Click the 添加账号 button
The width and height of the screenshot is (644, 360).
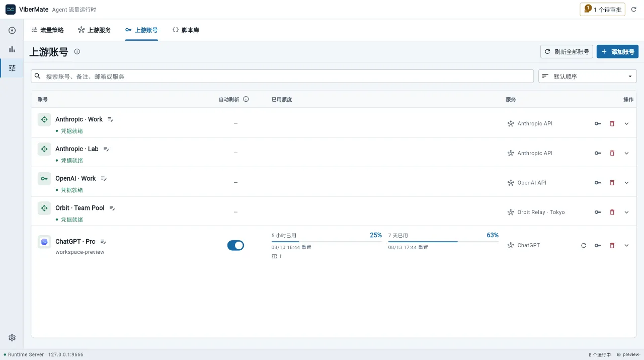(617, 51)
